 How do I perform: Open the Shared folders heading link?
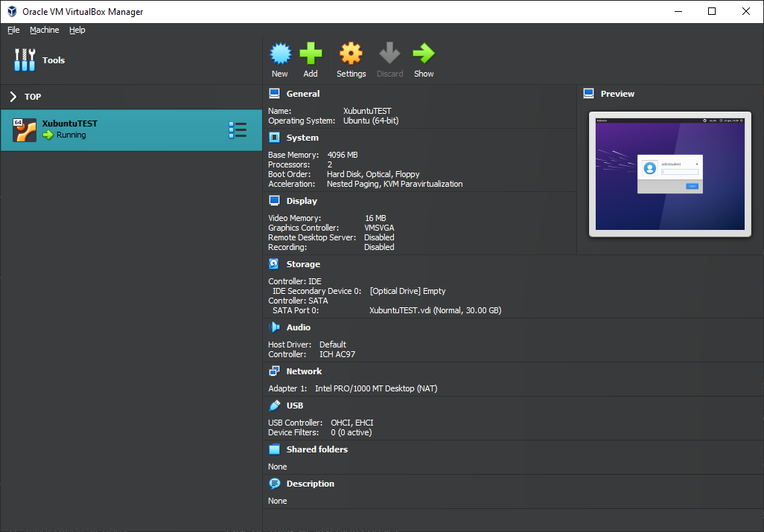[317, 449]
